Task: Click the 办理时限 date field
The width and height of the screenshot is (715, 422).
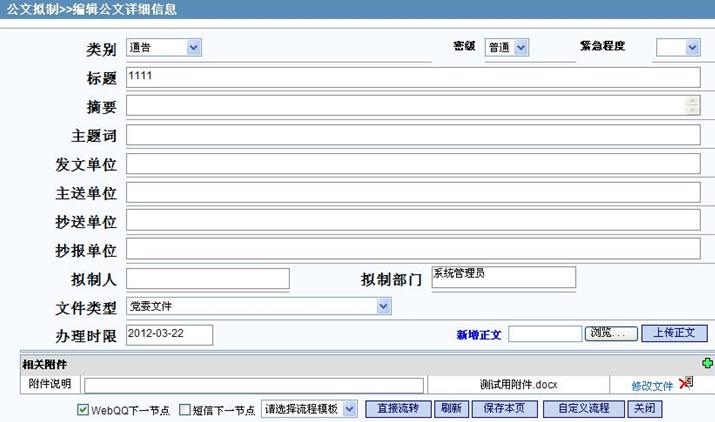Action: tap(169, 334)
